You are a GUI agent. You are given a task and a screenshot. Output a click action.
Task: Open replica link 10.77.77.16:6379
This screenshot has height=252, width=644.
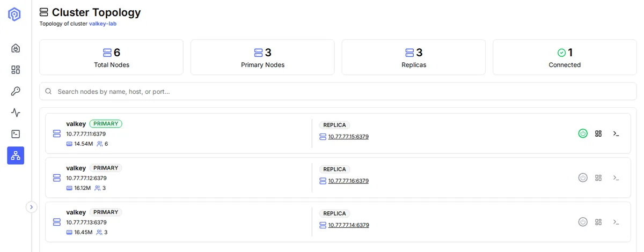pos(348,181)
